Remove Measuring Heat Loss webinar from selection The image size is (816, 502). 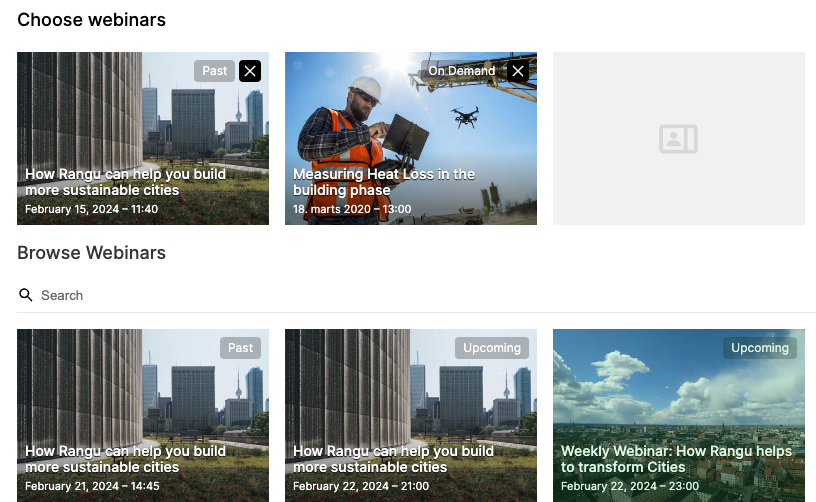518,71
